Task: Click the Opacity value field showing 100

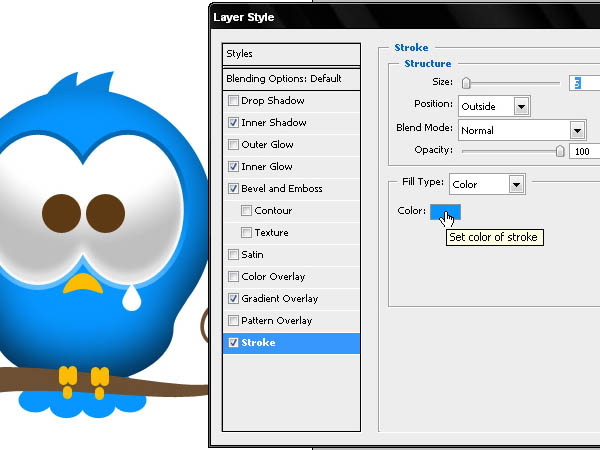Action: (x=584, y=152)
